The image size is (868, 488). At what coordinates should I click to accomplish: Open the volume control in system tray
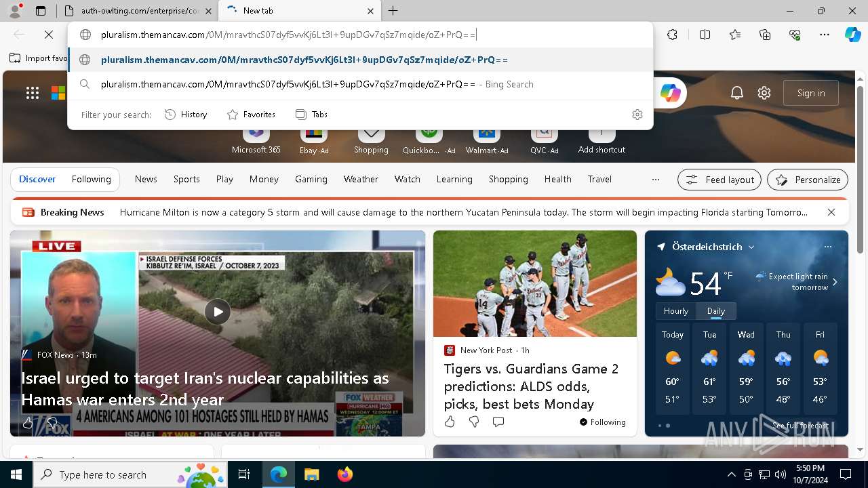click(781, 474)
